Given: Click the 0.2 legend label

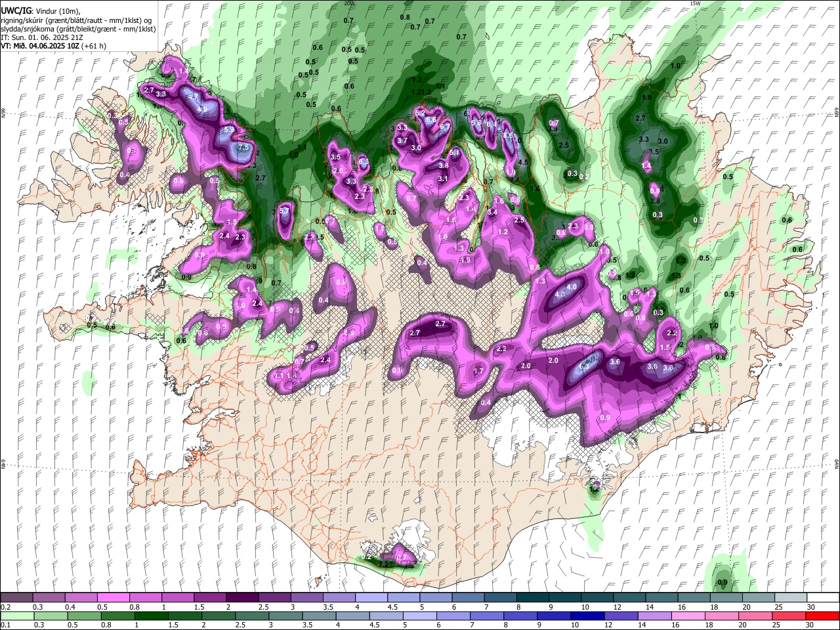Looking at the screenshot, I should point(5,607).
